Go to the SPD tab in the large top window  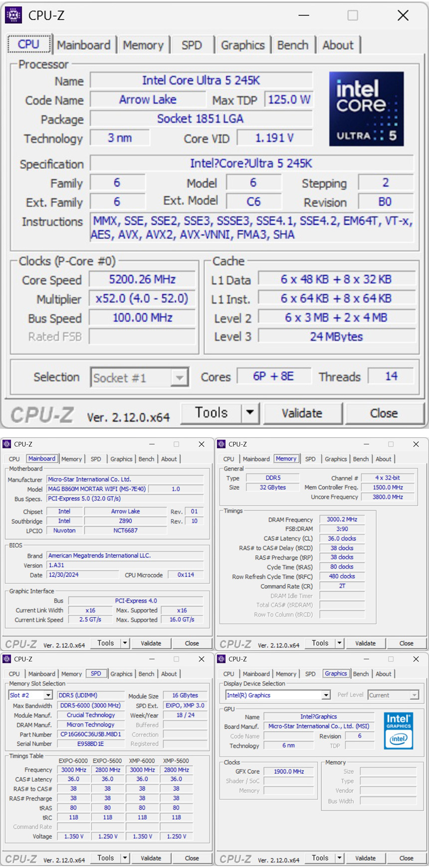coord(192,45)
